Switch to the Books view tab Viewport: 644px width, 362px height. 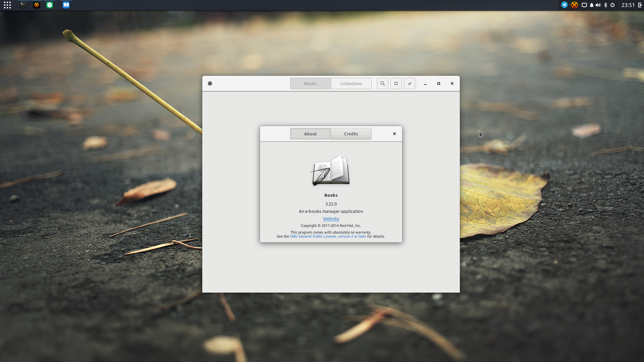point(310,83)
